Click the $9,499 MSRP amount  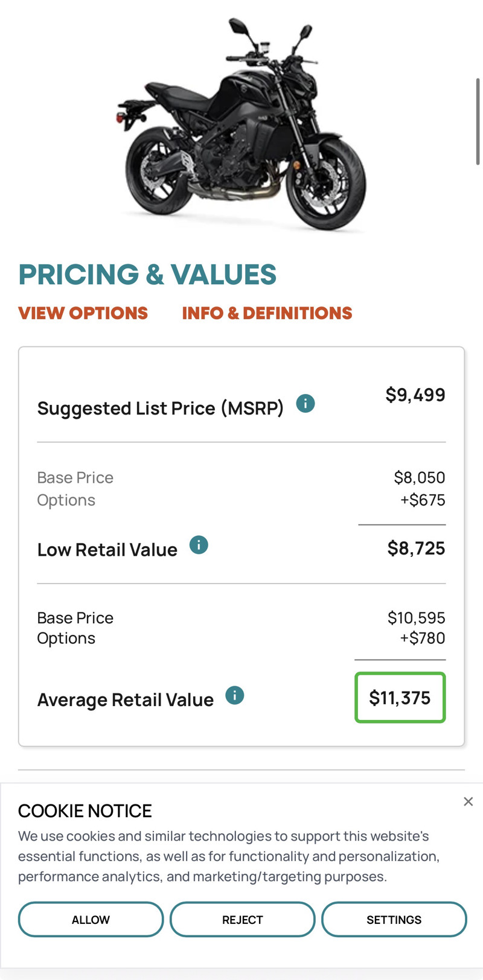point(415,395)
